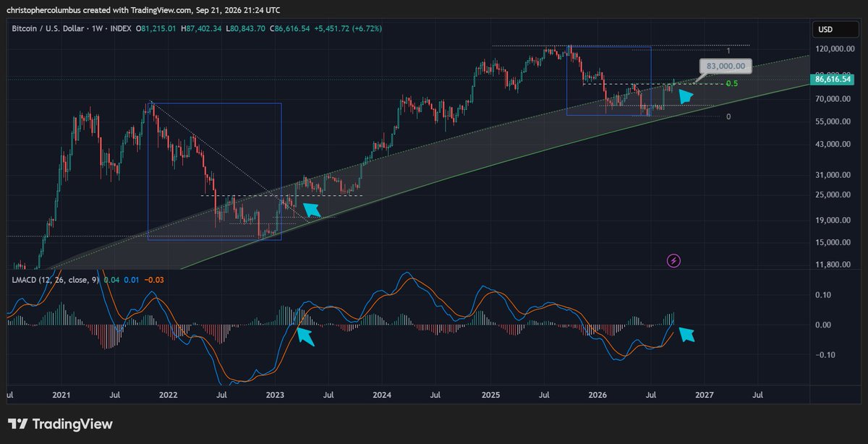Click the 2027 label on the time axis
868x444 pixels.
(705, 396)
